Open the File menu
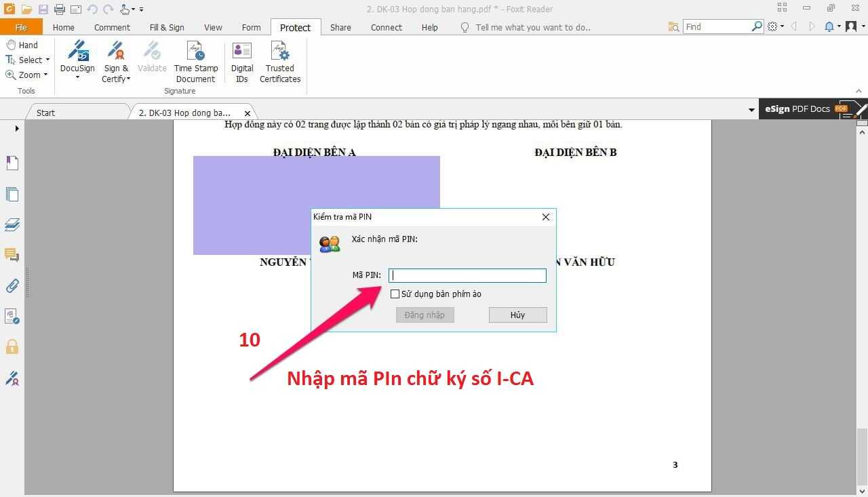Screen dimensions: 868x497 point(21,27)
